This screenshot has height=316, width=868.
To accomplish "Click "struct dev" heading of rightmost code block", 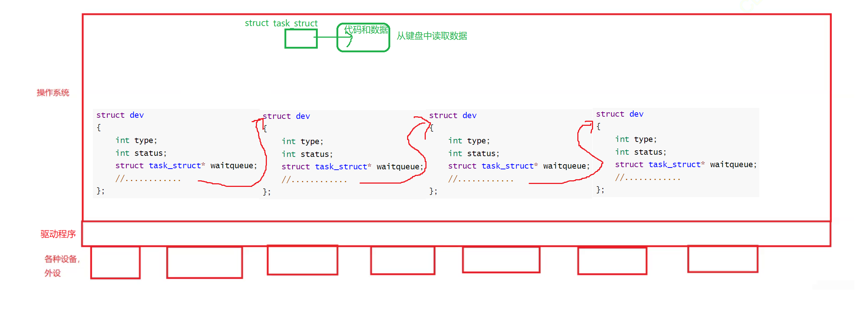I will (620, 114).
